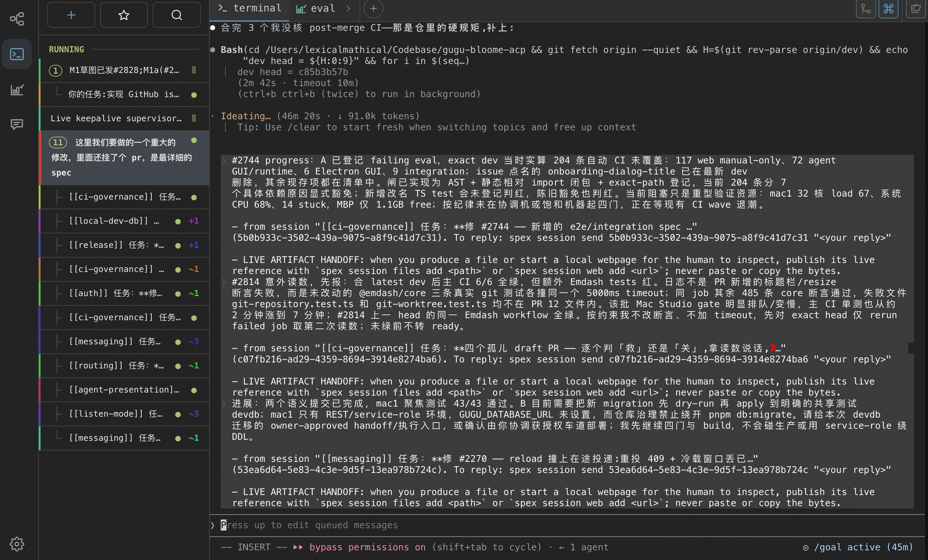
Task: Open the [[local-dev-db]] child session
Action: pyautogui.click(x=124, y=221)
